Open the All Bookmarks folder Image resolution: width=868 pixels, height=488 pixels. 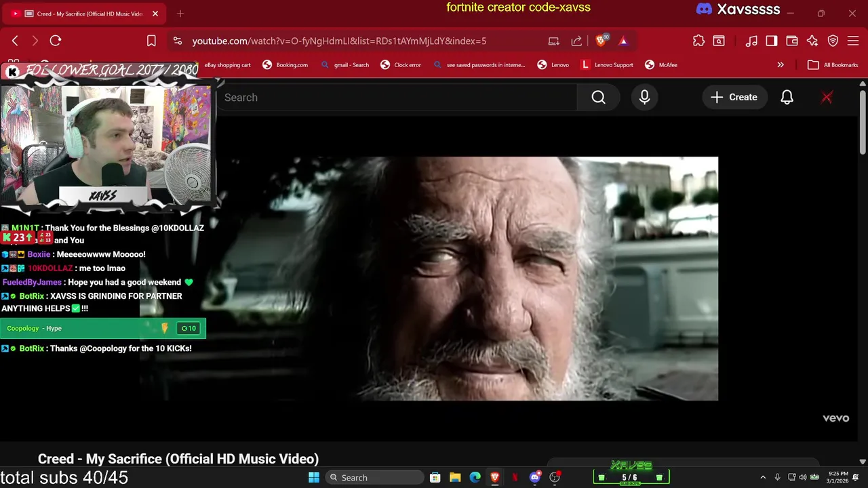(x=833, y=65)
